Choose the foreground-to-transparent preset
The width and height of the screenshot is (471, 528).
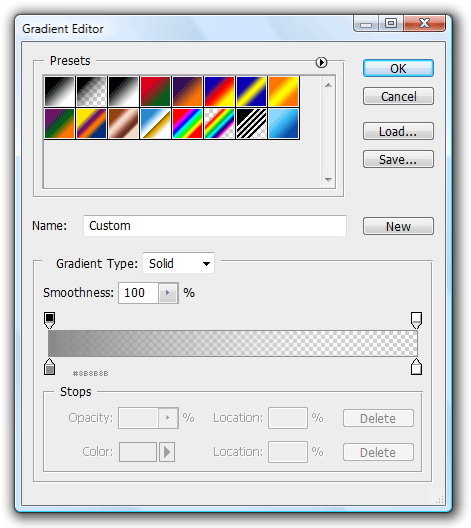point(92,92)
